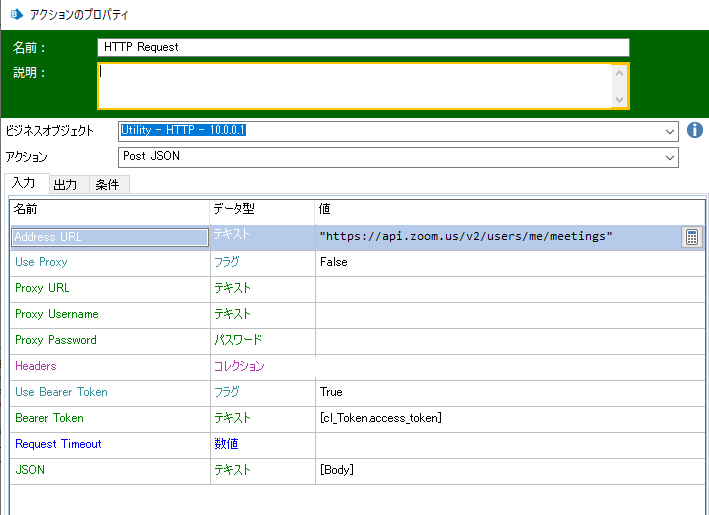Open the ビジネスオブジェクト dropdown

669,131
